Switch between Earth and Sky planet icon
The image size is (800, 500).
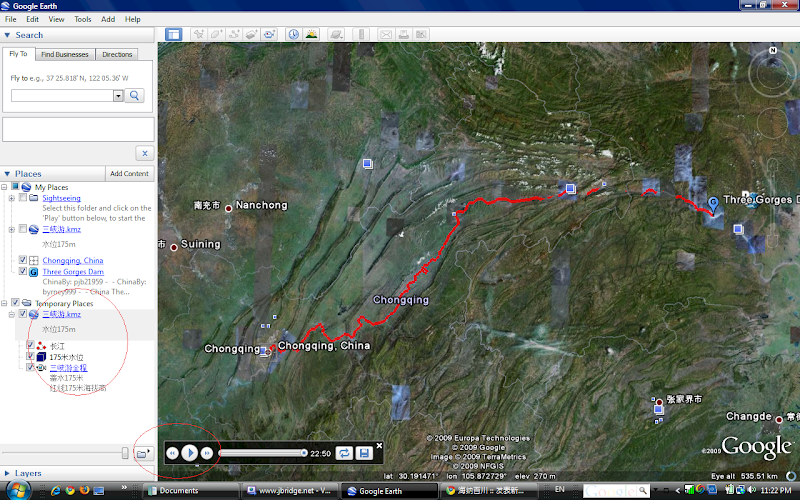click(x=336, y=35)
